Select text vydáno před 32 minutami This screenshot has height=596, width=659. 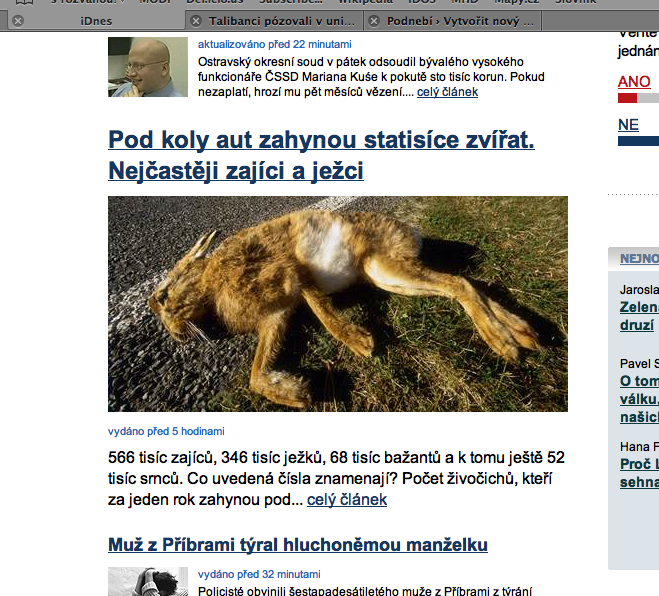click(259, 574)
